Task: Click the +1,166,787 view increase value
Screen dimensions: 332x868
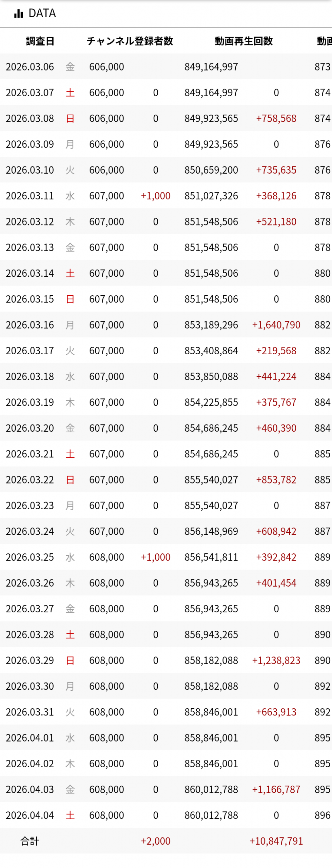Action: pos(276,789)
